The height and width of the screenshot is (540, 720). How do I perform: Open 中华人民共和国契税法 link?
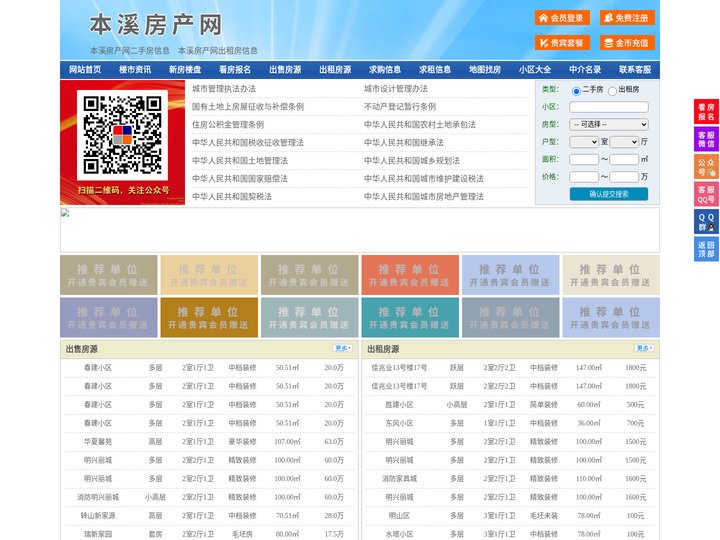tap(232, 197)
